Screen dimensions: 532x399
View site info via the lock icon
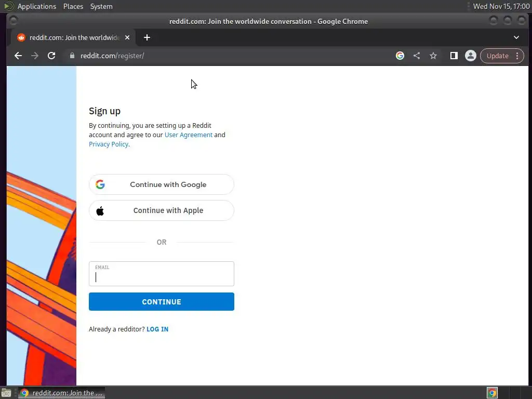pos(72,56)
